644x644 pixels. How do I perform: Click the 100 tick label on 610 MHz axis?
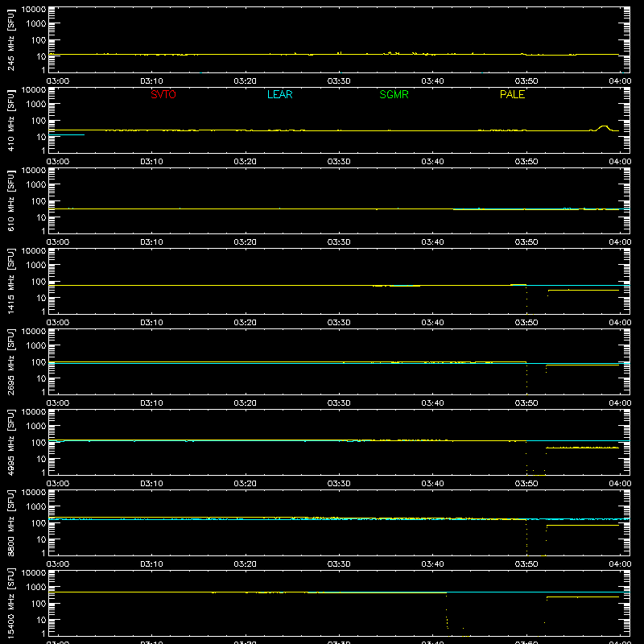[x=39, y=200]
